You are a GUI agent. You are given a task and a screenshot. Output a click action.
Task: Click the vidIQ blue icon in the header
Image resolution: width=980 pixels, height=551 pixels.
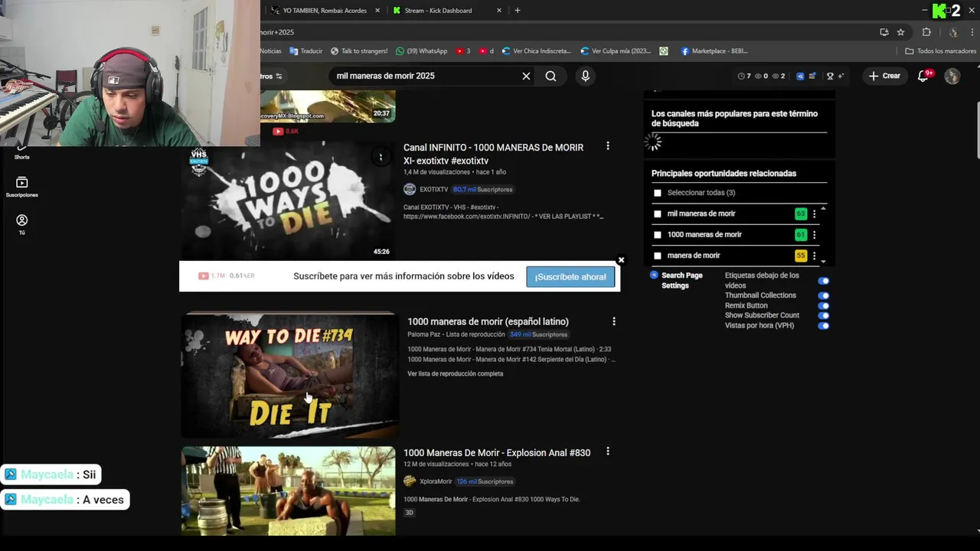[x=800, y=76]
